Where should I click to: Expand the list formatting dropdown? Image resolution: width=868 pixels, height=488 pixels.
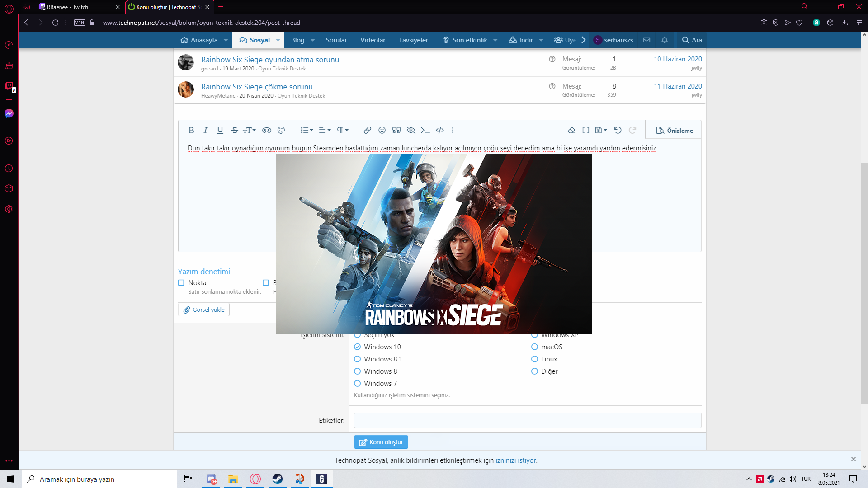pos(307,130)
